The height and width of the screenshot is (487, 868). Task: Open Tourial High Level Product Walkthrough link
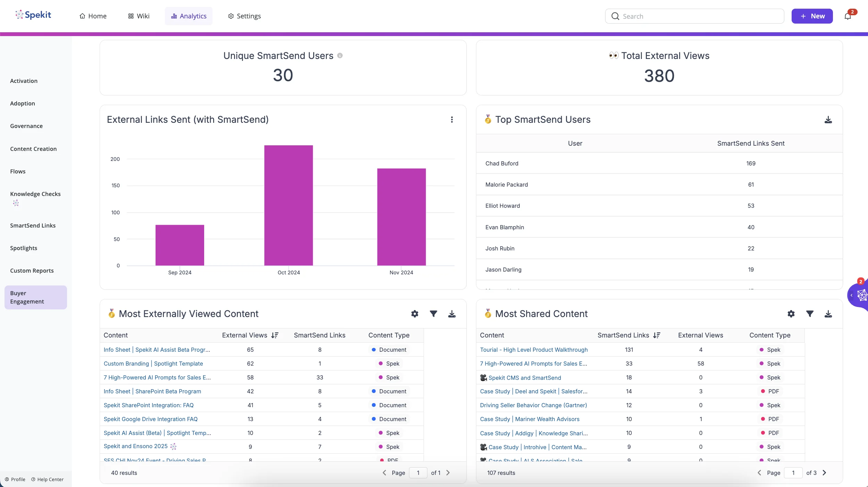(x=534, y=350)
